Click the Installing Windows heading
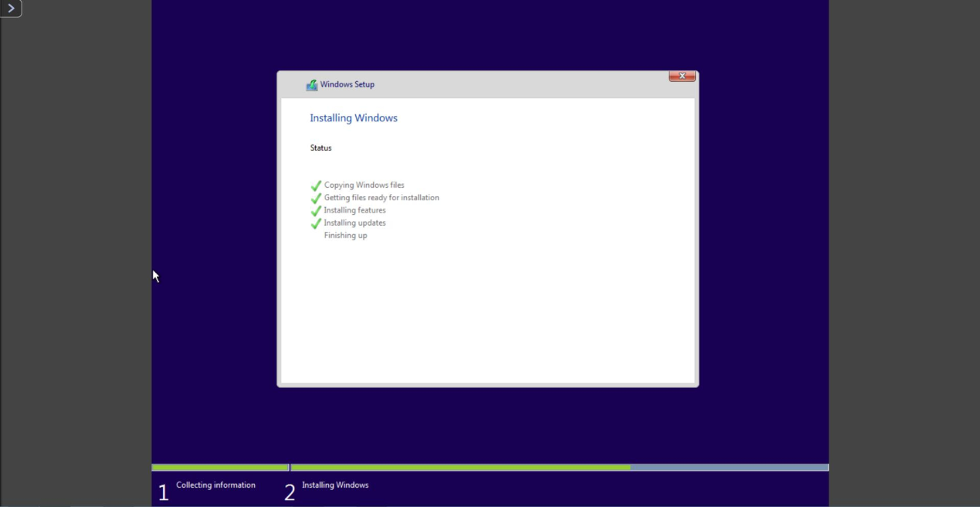The image size is (980, 507). click(354, 118)
